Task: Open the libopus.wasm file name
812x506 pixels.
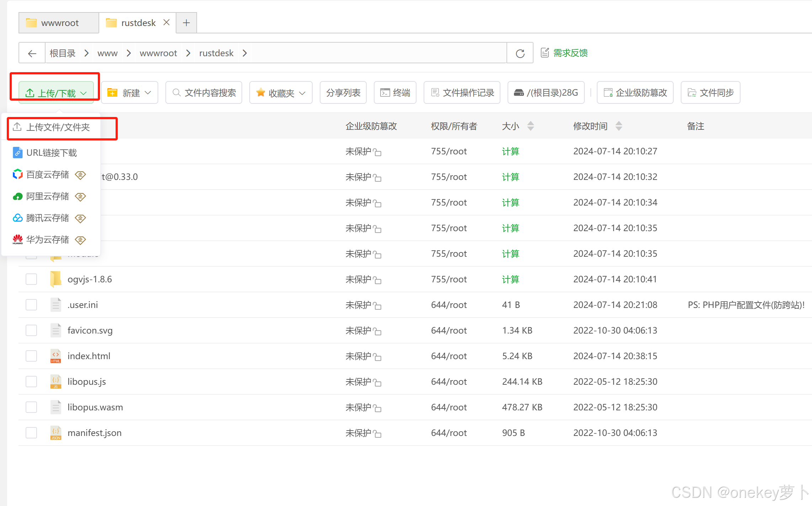Action: pyautogui.click(x=95, y=407)
